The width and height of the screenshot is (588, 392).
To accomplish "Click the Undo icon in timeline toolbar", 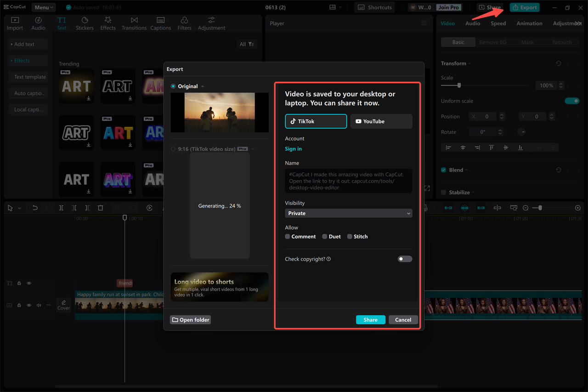I will point(35,208).
